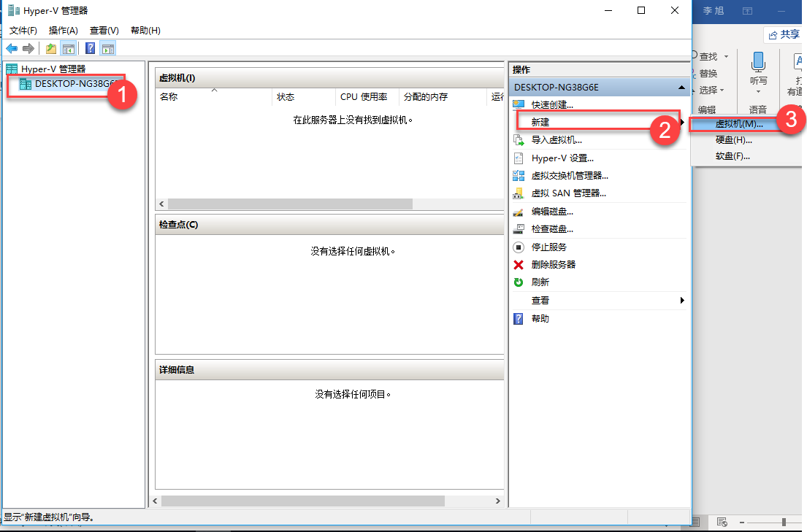Click 听写 dictate microphone in Word window
The height and width of the screenshot is (532, 807).
point(758,67)
